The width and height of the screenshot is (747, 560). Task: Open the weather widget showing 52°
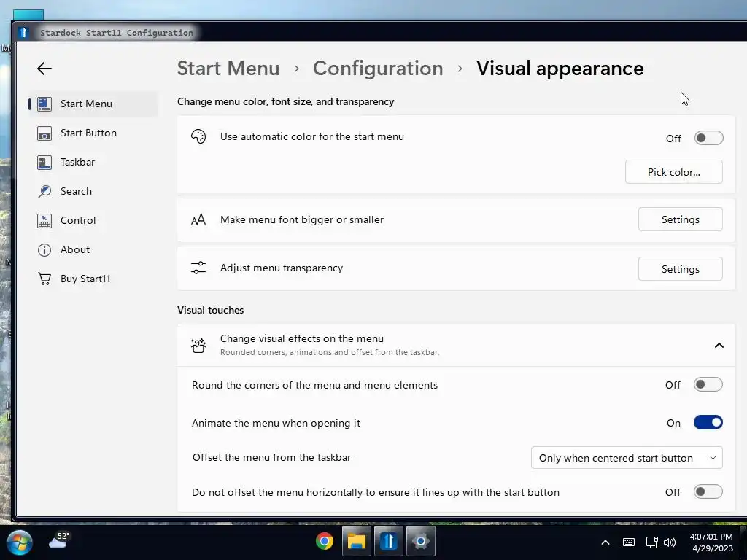coord(59,541)
